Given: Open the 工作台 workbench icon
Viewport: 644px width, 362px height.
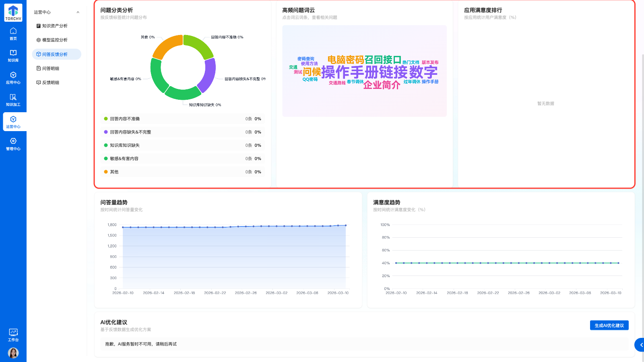Looking at the screenshot, I should click(x=13, y=335).
